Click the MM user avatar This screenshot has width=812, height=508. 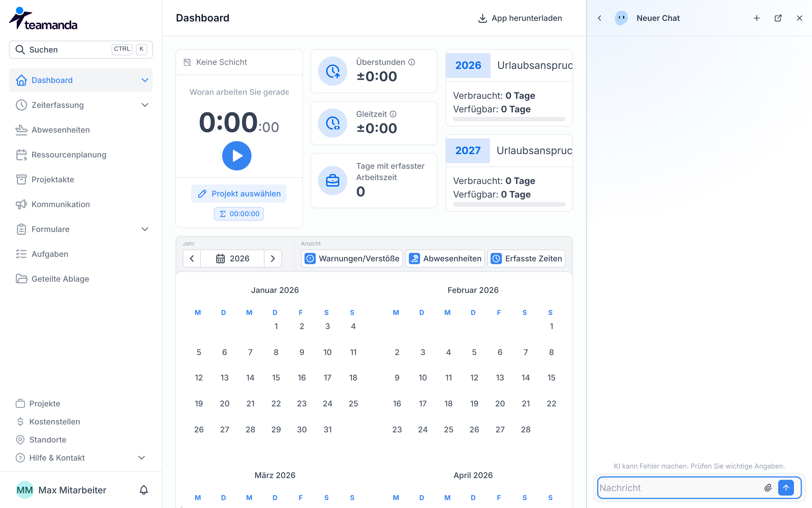point(25,490)
